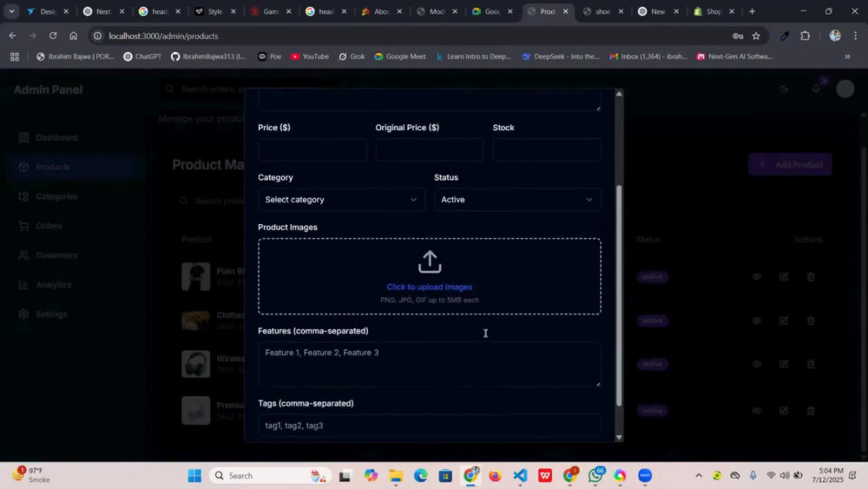This screenshot has width=868, height=489.
Task: Click the Stock input field
Action: (x=547, y=150)
